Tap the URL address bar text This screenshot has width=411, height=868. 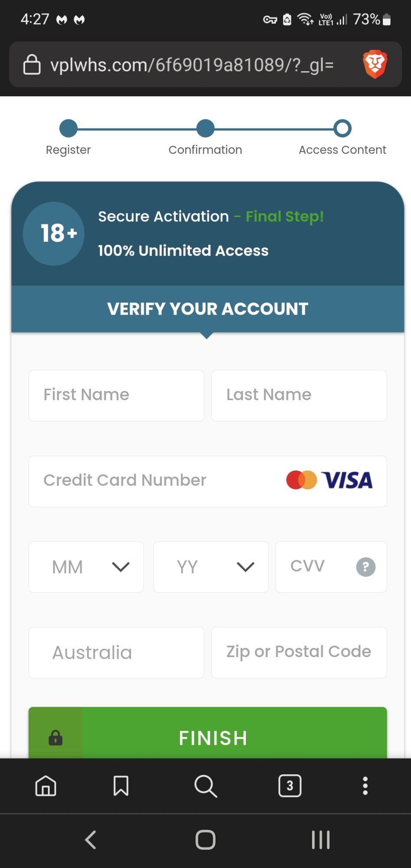pos(192,65)
